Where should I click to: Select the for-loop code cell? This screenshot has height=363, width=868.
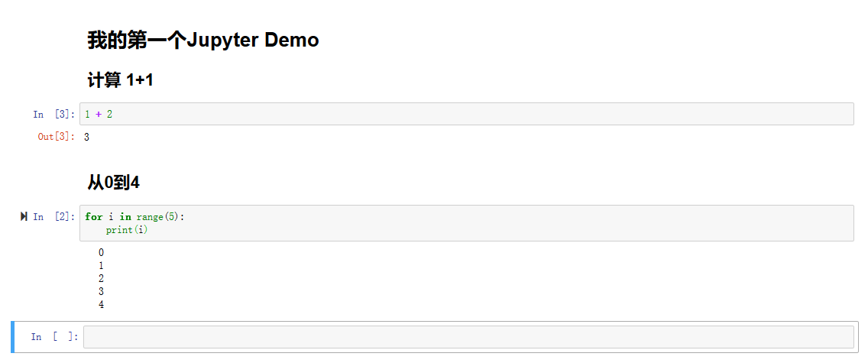point(467,223)
